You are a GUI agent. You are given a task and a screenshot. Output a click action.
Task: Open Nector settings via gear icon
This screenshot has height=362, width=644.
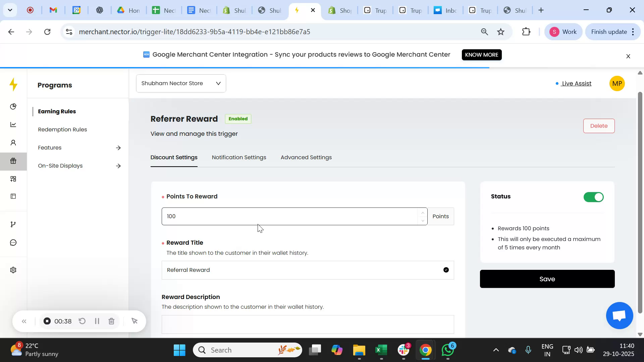pyautogui.click(x=13, y=270)
